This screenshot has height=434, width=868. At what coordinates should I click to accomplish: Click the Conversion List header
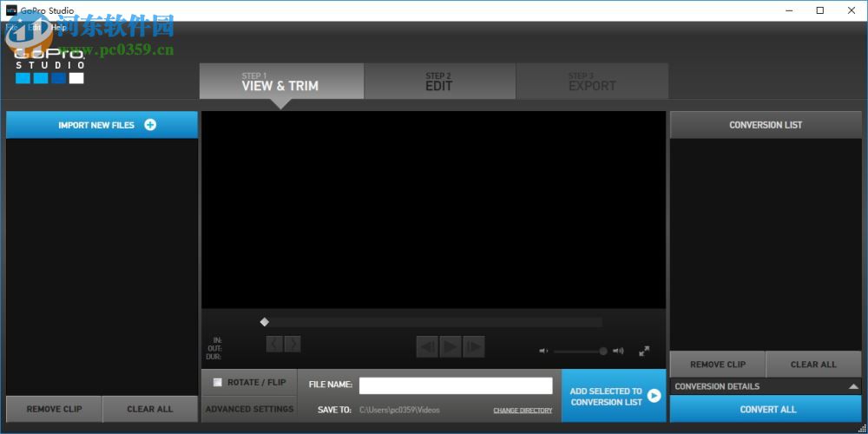(766, 124)
